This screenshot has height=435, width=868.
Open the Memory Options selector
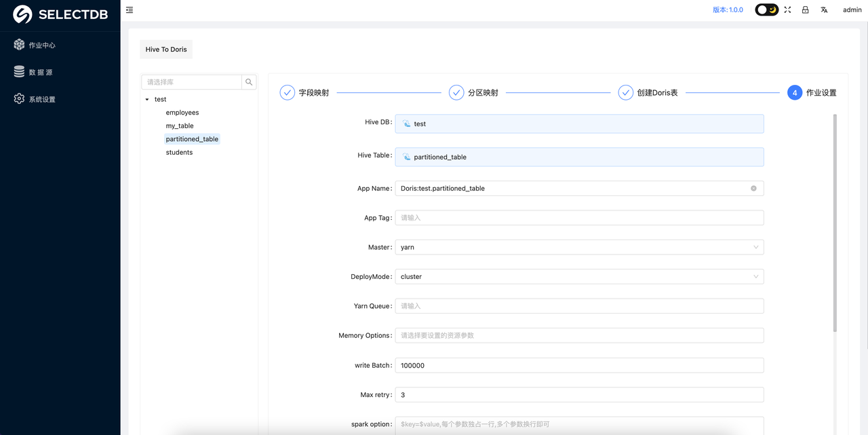pos(579,335)
